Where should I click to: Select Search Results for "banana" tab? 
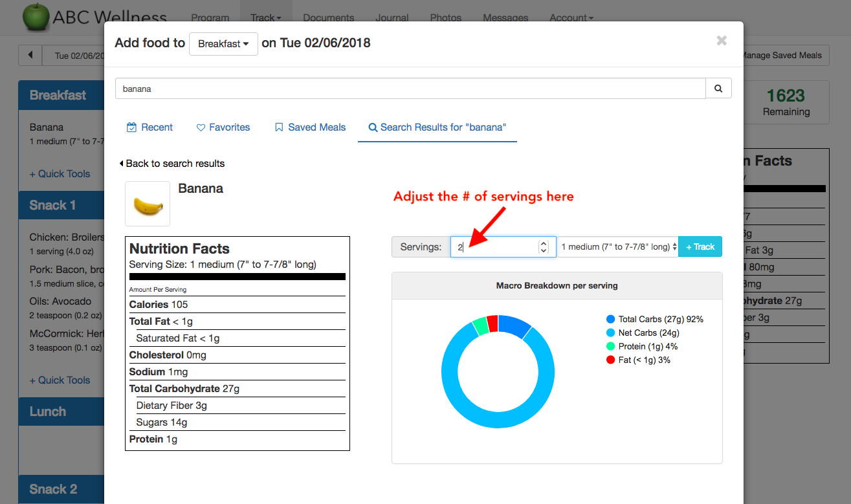(x=437, y=127)
